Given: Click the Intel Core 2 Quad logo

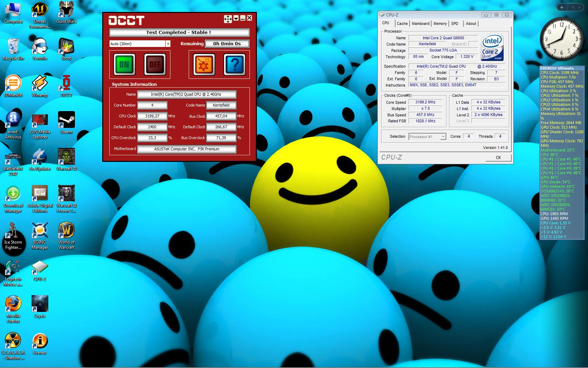Looking at the screenshot, I should point(492,47).
